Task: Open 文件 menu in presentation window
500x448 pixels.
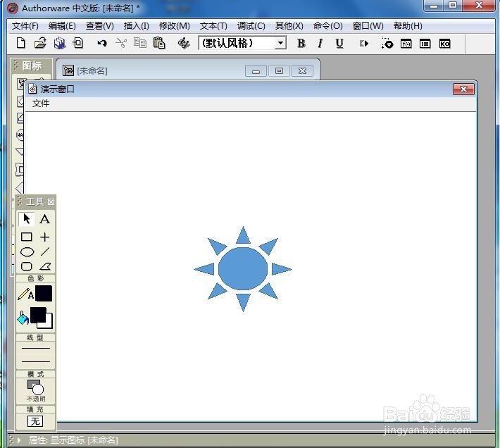Action: pyautogui.click(x=41, y=104)
